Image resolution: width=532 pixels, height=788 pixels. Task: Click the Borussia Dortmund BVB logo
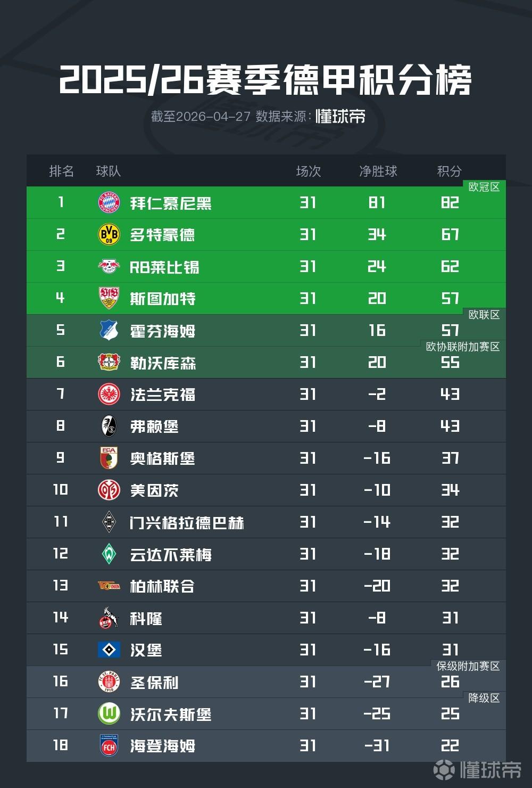pos(109,235)
